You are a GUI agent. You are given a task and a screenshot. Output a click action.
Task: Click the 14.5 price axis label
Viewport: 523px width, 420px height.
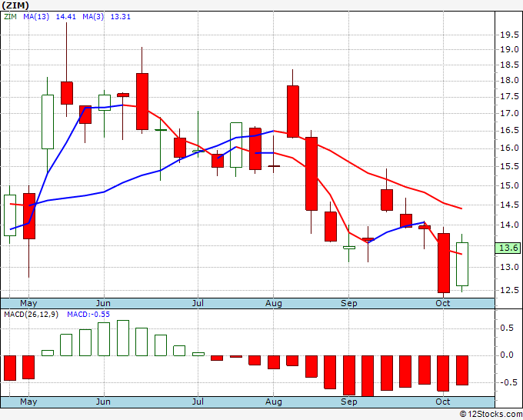pos(509,205)
